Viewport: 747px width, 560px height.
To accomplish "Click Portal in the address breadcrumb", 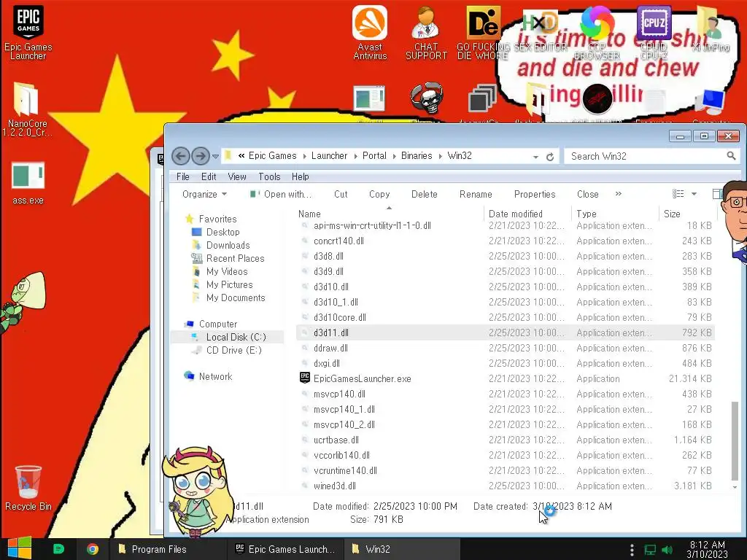I will 374,156.
